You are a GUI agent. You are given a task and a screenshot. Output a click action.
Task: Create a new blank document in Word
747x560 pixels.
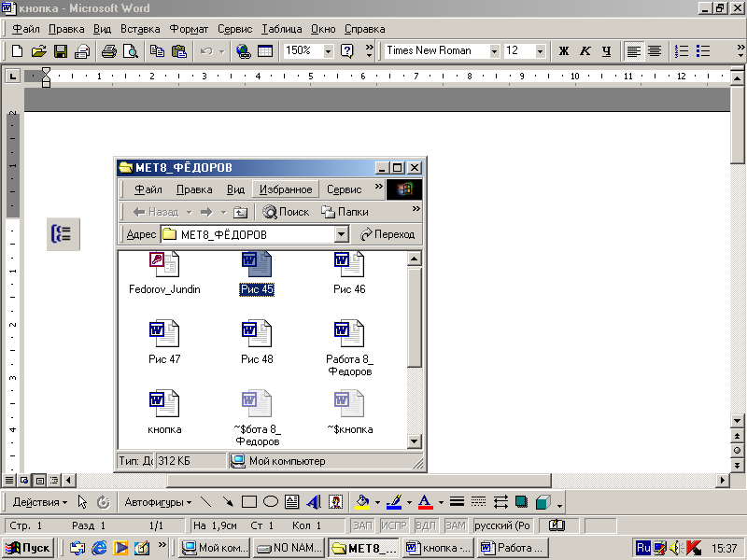point(17,51)
